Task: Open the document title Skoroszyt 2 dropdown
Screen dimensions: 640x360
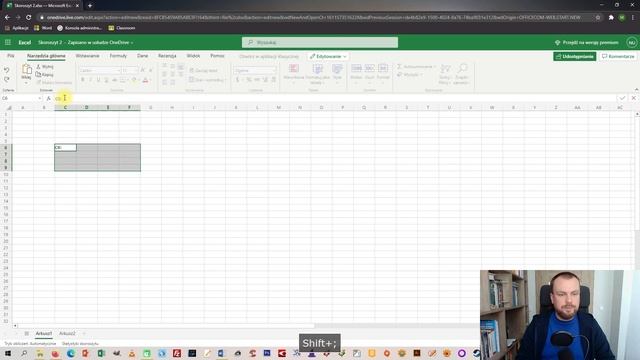Action: pos(86,42)
